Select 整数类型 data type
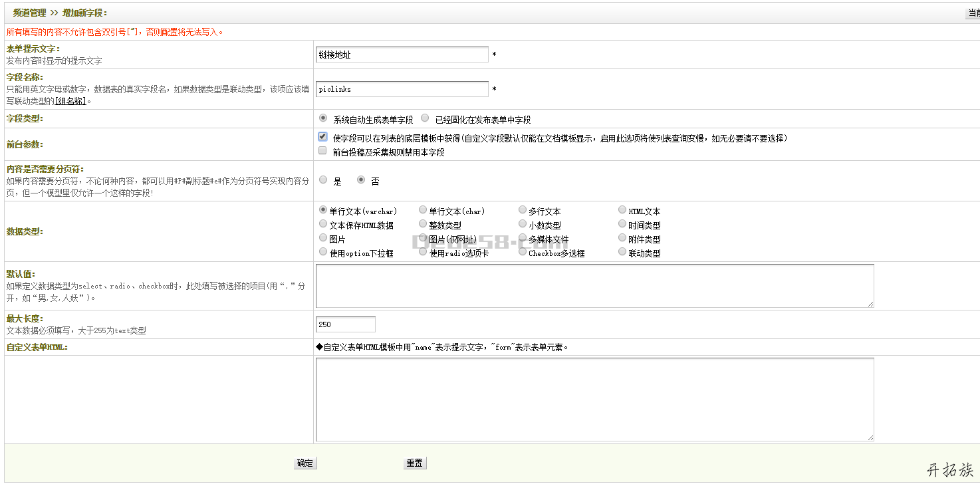 click(423, 224)
